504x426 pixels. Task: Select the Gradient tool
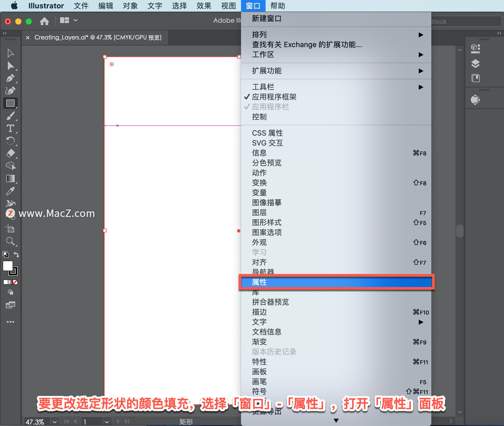click(x=10, y=178)
